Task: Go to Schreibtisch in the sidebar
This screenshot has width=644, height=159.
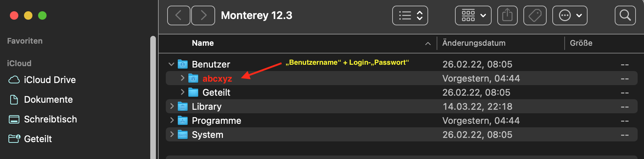Action: pyautogui.click(x=50, y=119)
